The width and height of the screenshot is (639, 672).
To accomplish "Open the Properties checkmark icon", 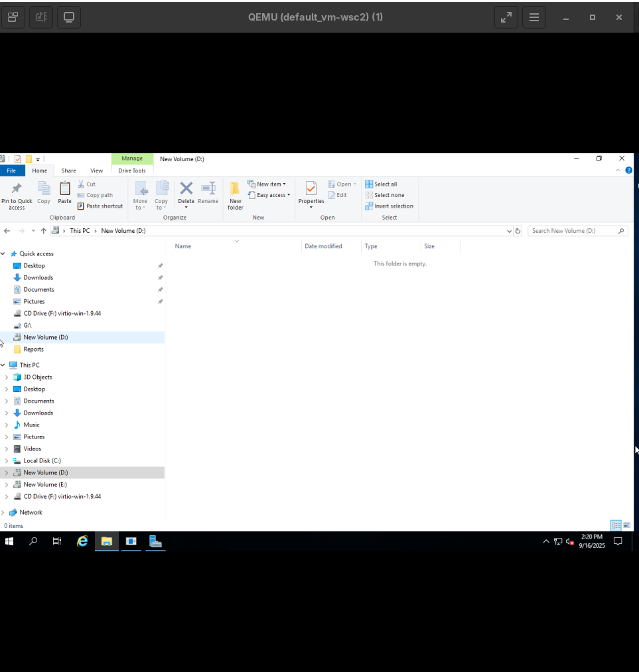I will (311, 188).
